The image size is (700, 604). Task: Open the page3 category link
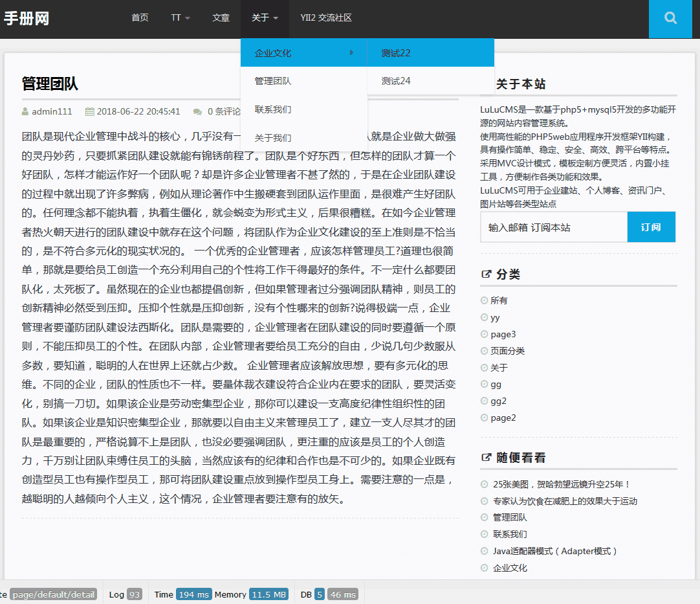point(503,334)
